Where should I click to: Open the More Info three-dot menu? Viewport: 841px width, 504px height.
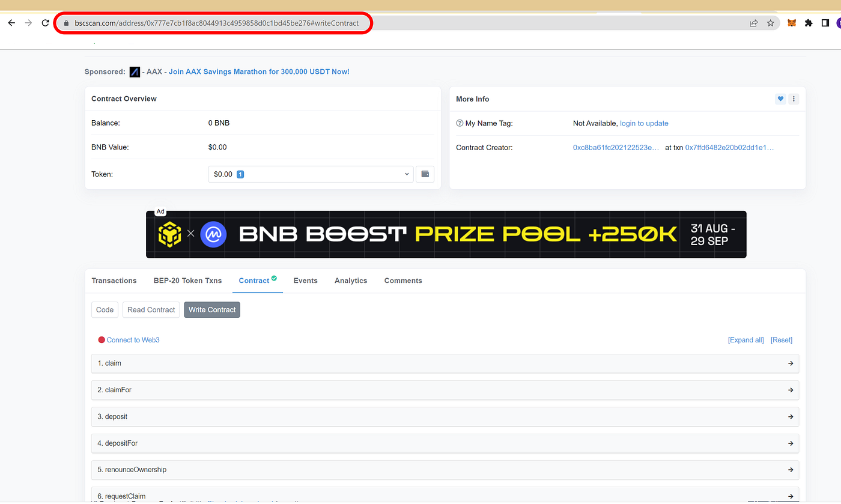794,99
